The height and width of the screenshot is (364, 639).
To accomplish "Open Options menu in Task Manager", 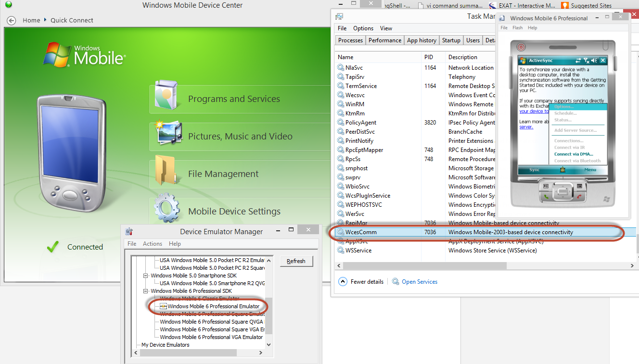I will tap(363, 28).
